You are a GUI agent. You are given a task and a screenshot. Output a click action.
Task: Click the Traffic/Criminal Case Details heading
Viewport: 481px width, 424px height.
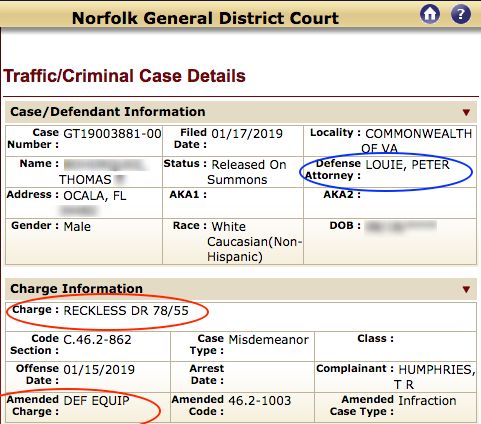(x=124, y=76)
